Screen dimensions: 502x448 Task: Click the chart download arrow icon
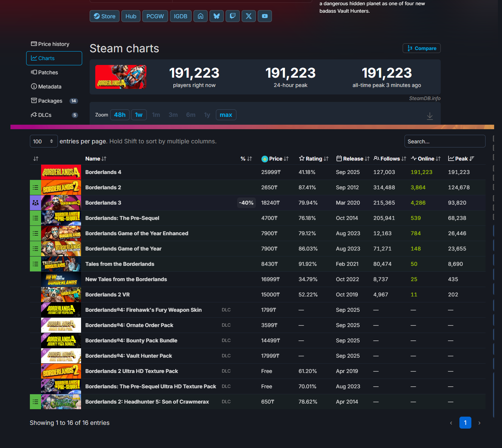430,116
